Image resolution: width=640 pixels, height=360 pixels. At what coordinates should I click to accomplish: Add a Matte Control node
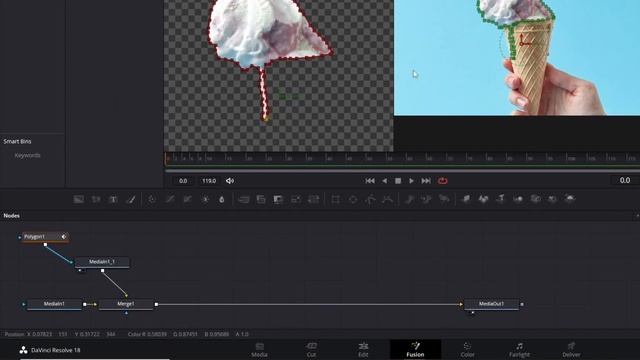278,199
